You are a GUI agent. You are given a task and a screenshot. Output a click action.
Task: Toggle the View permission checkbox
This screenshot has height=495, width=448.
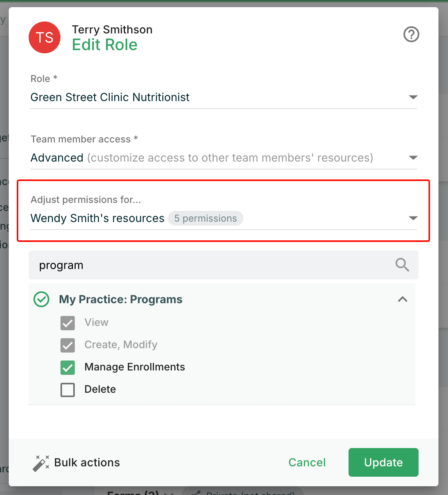coord(68,323)
